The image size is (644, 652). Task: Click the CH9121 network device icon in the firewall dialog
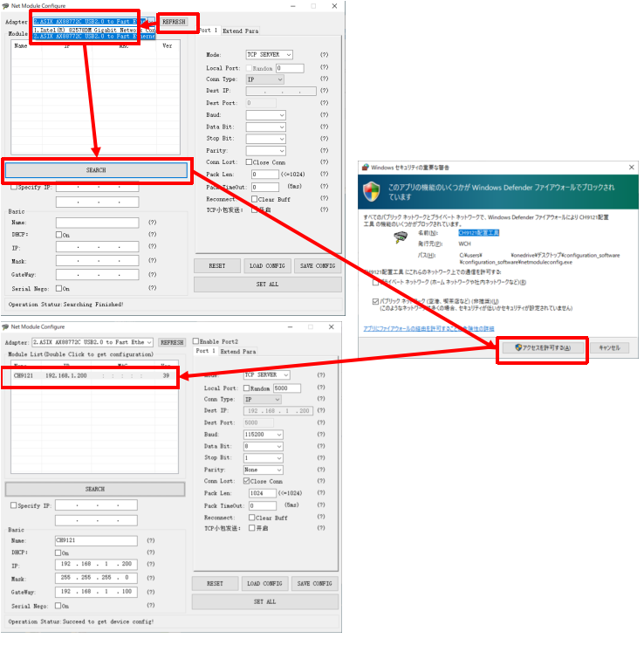pyautogui.click(x=401, y=237)
